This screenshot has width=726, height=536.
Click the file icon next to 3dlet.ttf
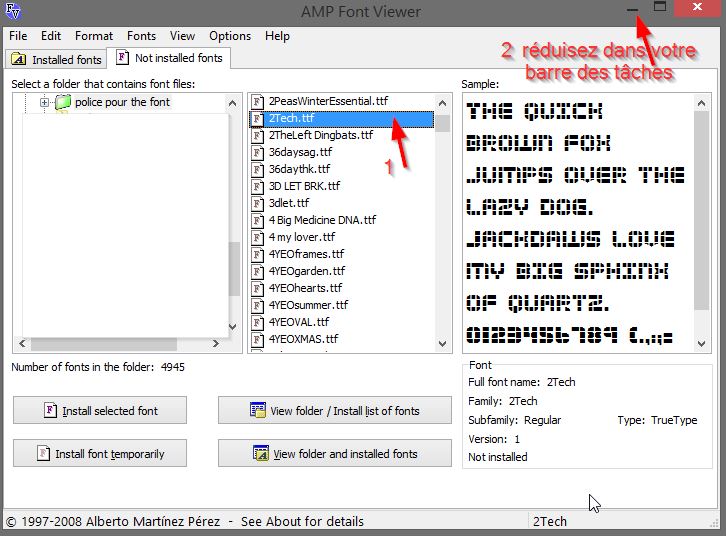coord(258,203)
